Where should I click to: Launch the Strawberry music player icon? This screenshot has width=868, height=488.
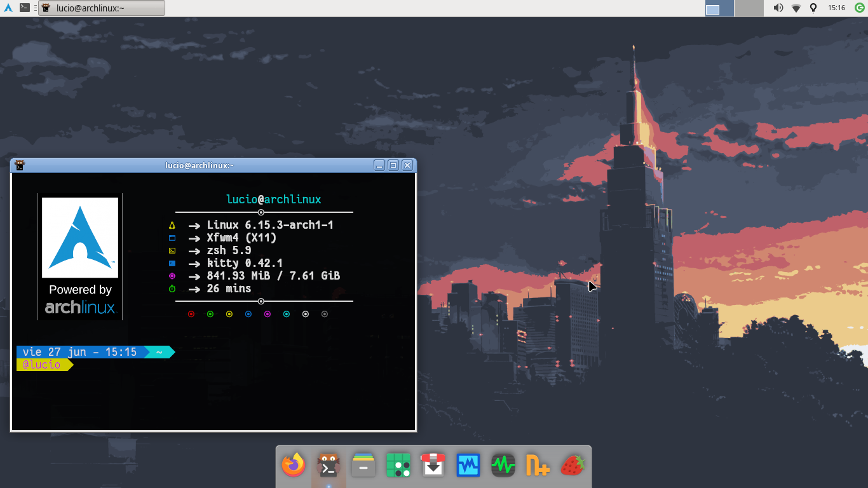573,465
